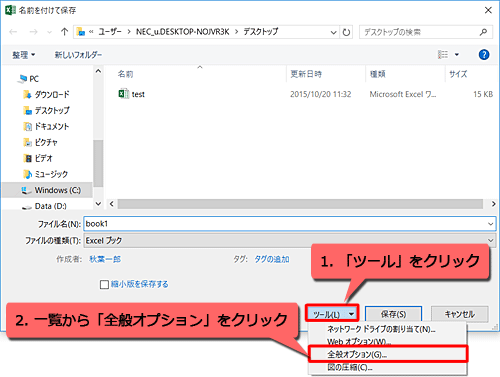This screenshot has height=377, width=500.
Task: Click the タグの追加 link
Action: coord(272,259)
